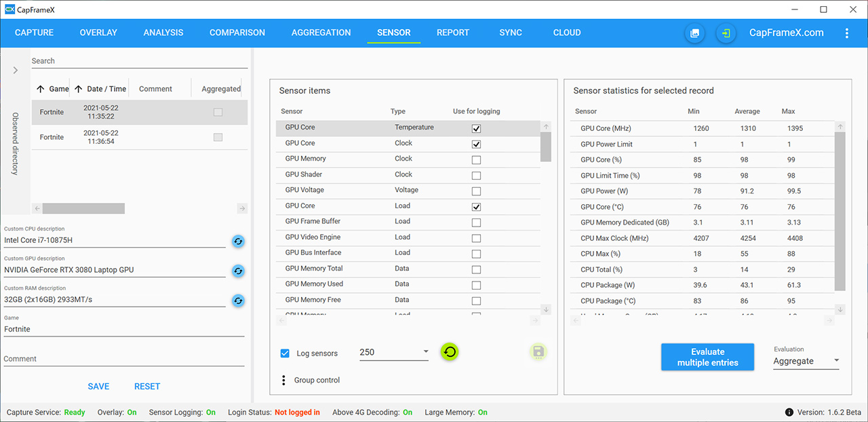The image size is (868, 422).
Task: Click sensor items vertical scrollbar thumb
Action: pyautogui.click(x=546, y=147)
